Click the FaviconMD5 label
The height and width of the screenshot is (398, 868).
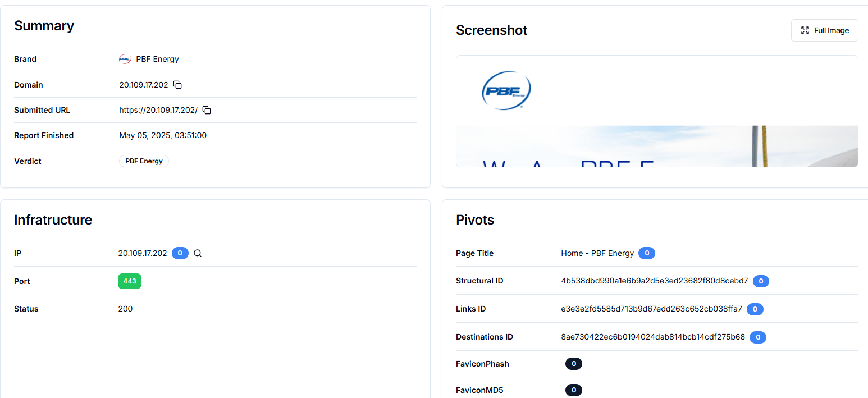click(479, 390)
